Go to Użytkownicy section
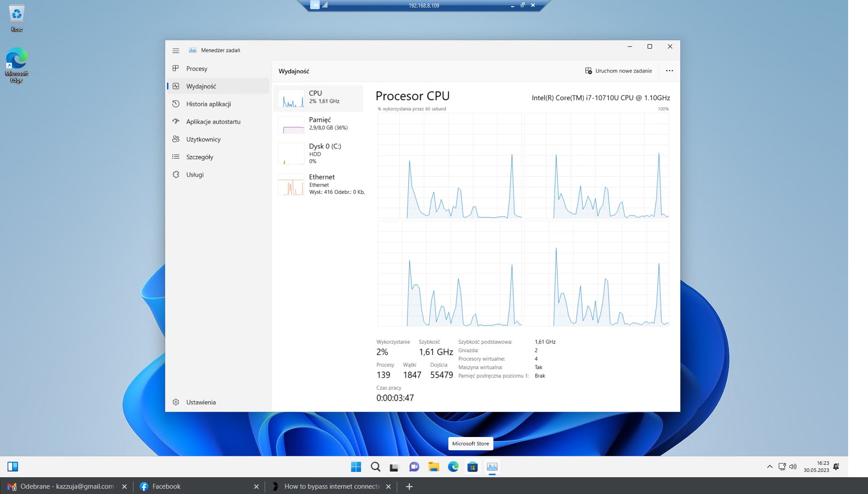The image size is (868, 494). click(x=203, y=139)
